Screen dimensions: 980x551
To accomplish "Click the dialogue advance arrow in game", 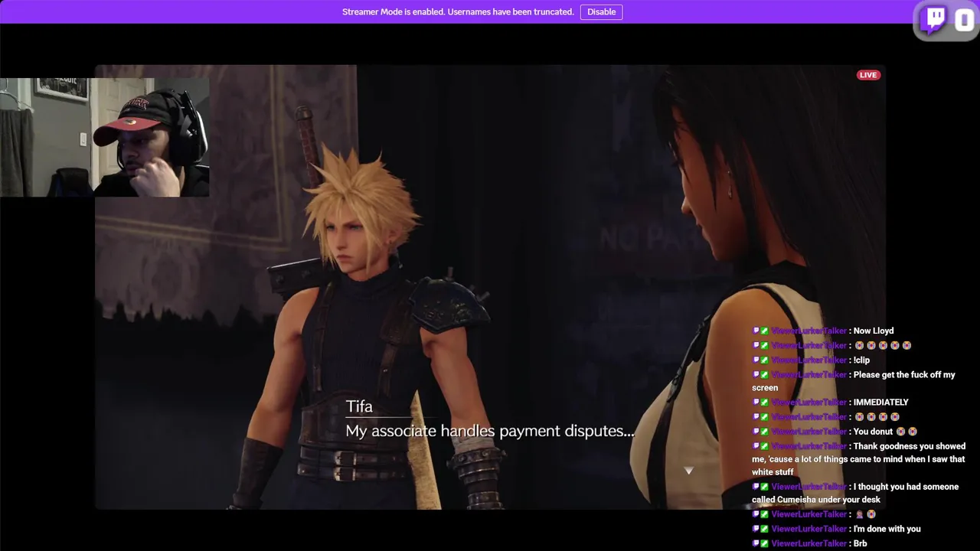I will [688, 471].
